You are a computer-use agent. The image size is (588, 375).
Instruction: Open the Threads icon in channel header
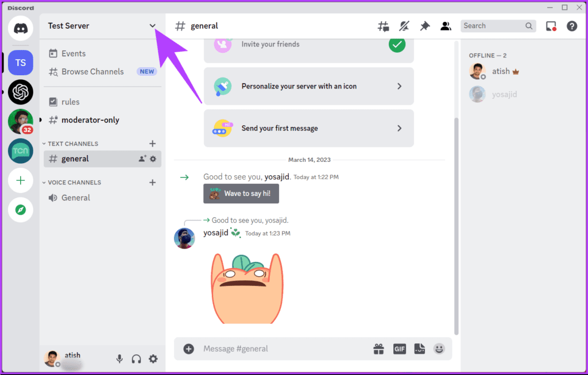pyautogui.click(x=383, y=26)
